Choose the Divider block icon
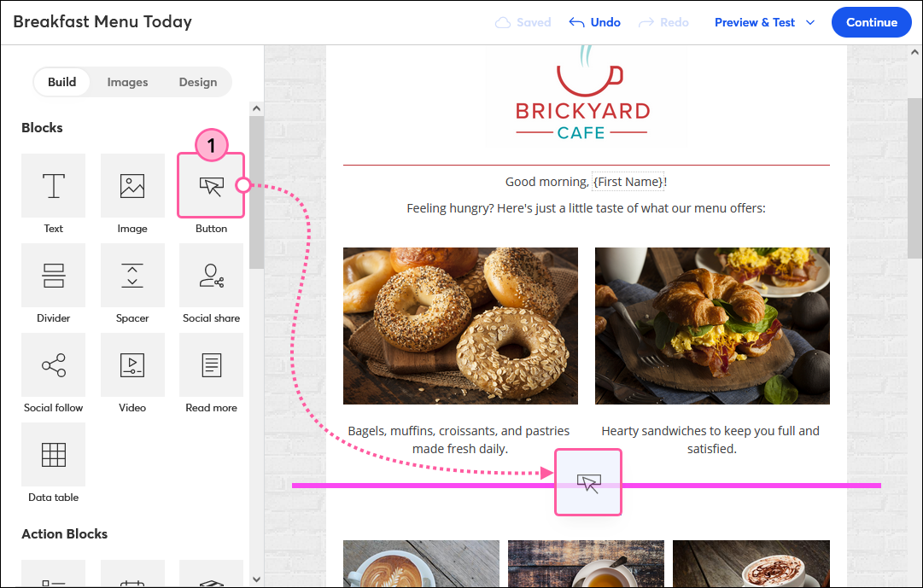The height and width of the screenshot is (588, 923). point(54,275)
